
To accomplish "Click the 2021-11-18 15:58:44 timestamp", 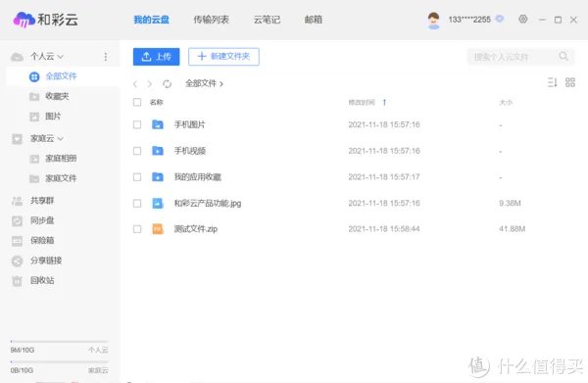I will 384,229.
